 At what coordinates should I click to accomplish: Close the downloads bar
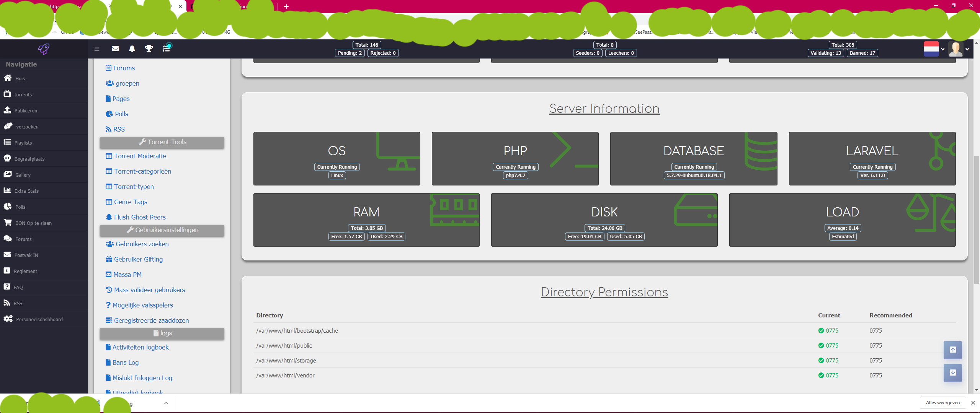point(973,403)
